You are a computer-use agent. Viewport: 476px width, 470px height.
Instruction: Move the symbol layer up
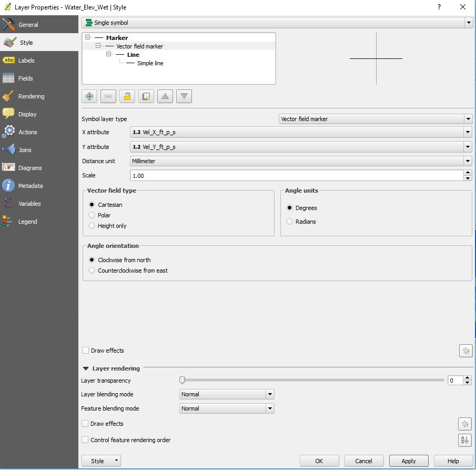pos(165,96)
